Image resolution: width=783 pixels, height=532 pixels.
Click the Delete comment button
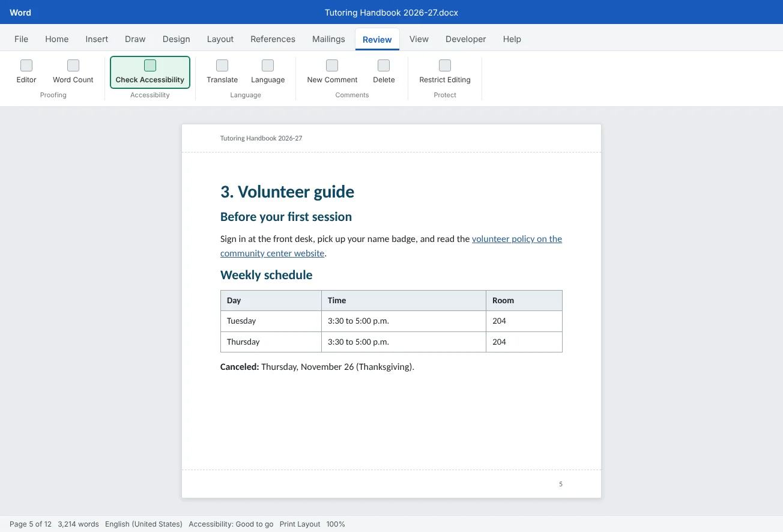pyautogui.click(x=384, y=72)
